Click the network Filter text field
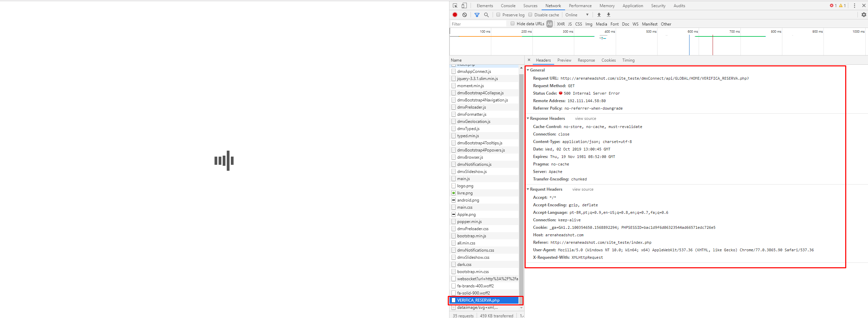This screenshot has width=868, height=318. 478,24
